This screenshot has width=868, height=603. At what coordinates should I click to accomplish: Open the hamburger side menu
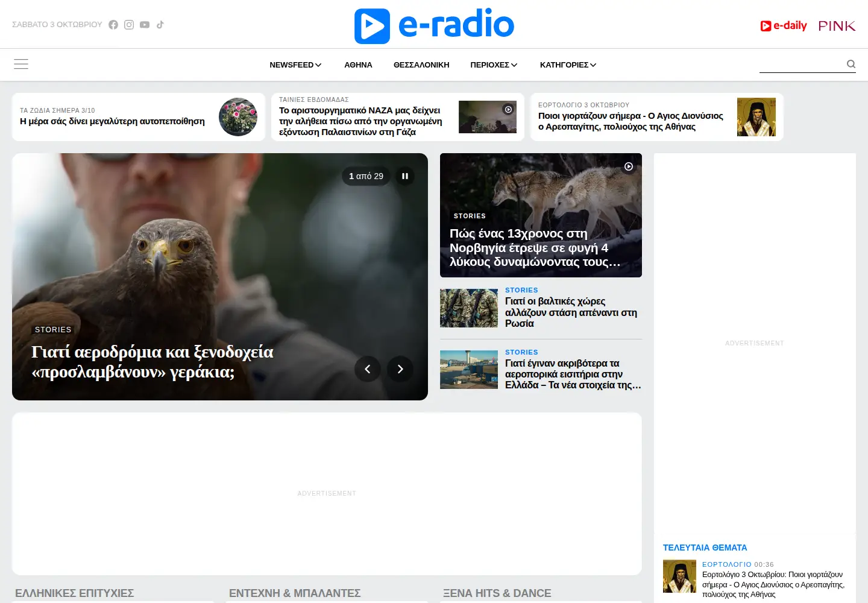pyautogui.click(x=21, y=64)
